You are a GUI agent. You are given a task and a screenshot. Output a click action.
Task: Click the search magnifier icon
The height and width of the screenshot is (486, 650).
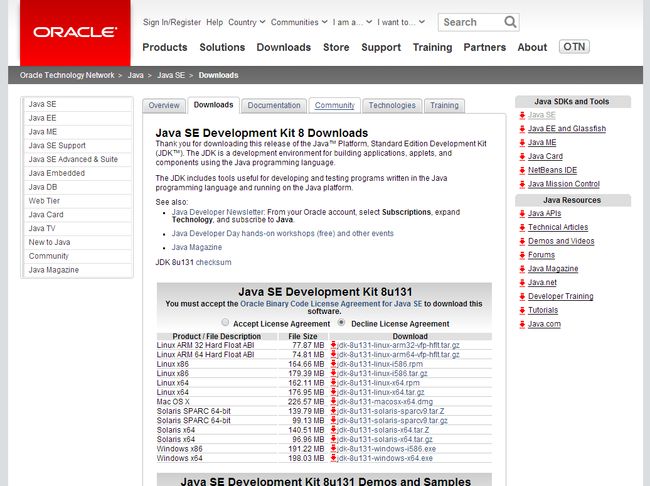pyautogui.click(x=510, y=22)
